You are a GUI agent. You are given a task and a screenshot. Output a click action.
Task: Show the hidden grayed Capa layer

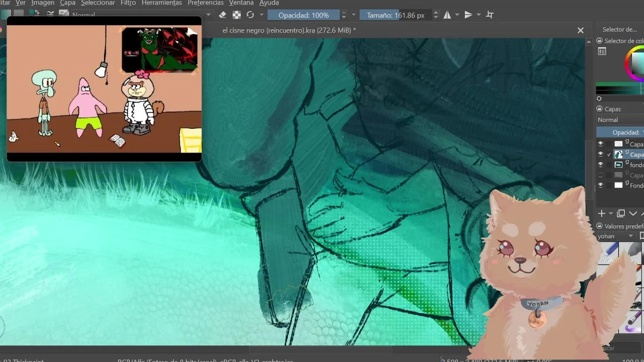click(x=600, y=175)
